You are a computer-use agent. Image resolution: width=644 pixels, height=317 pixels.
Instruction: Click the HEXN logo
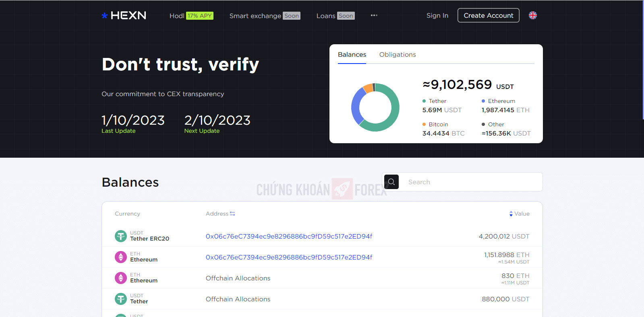click(124, 15)
